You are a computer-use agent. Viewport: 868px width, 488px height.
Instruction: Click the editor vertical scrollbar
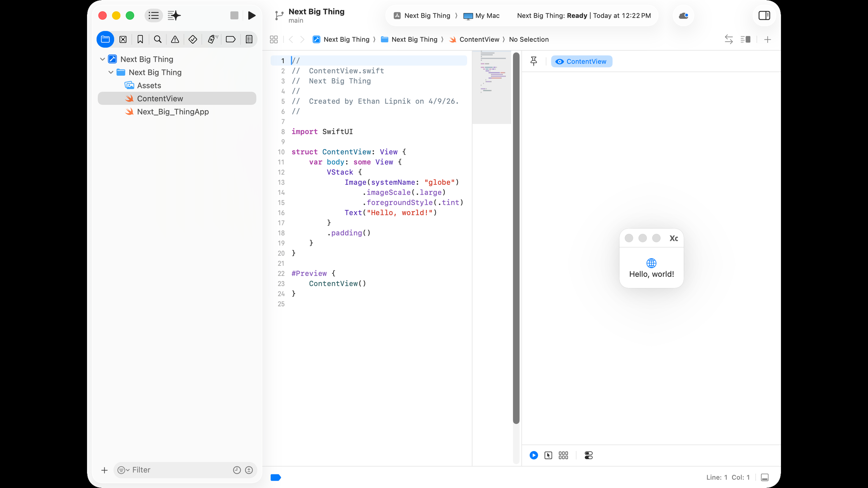(516, 238)
